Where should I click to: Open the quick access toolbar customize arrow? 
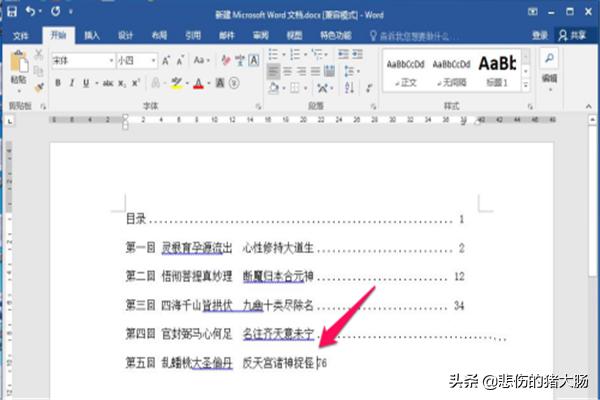coord(71,12)
